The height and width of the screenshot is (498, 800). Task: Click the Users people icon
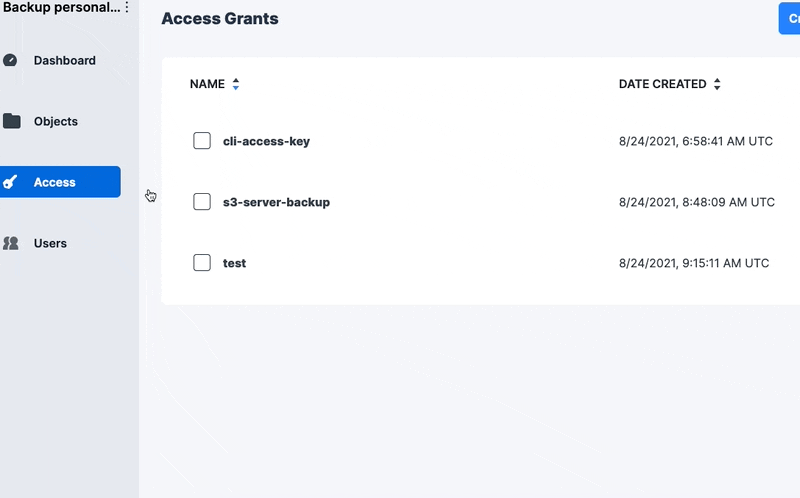click(x=11, y=243)
